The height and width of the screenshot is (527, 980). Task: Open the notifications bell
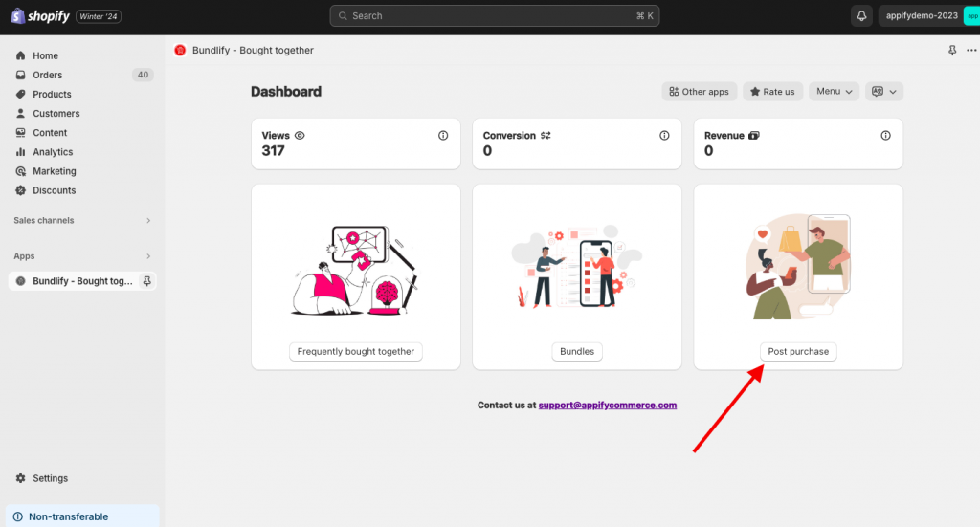pyautogui.click(x=861, y=16)
